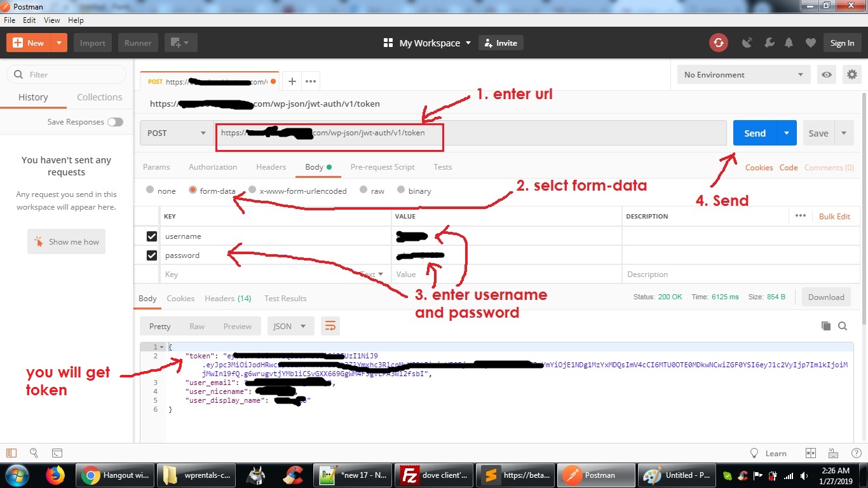Image resolution: width=868 pixels, height=488 pixels.
Task: Open the New button dropdown arrow
Action: [x=59, y=43]
